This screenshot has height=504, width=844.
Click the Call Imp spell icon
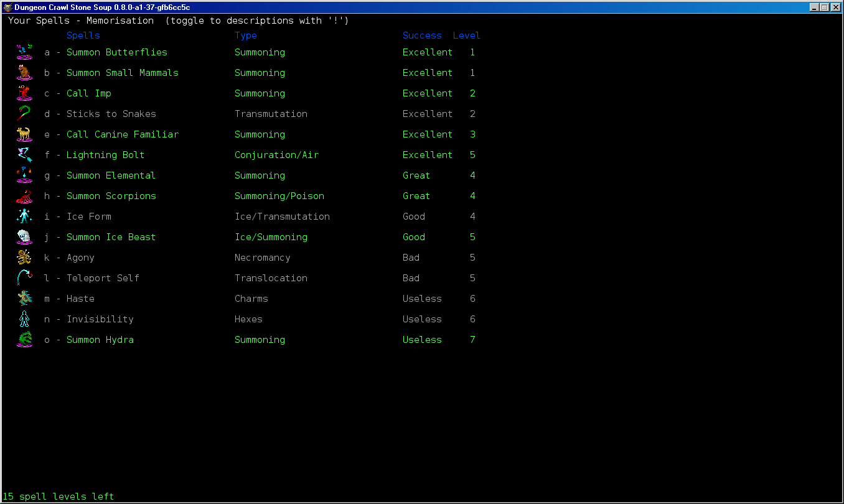click(24, 93)
